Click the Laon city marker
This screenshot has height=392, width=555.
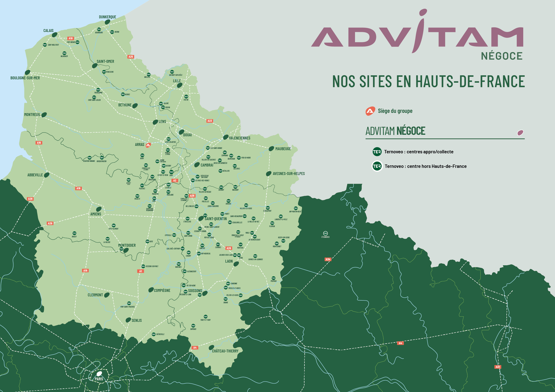[236, 264]
